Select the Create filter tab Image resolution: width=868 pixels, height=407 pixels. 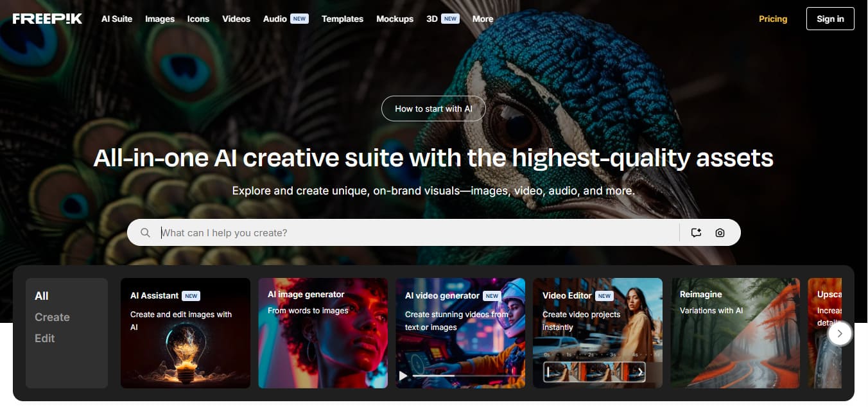click(52, 317)
